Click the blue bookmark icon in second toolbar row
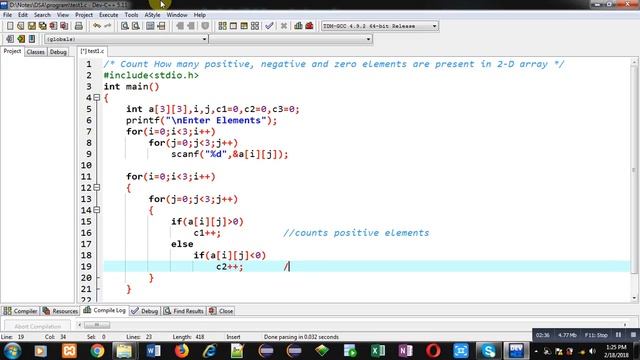640x360 pixels. (32, 39)
